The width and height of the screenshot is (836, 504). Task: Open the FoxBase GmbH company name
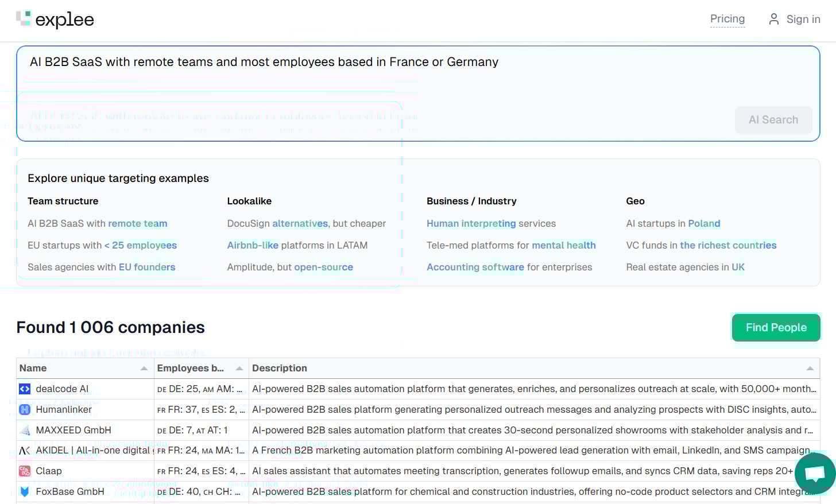pos(70,491)
